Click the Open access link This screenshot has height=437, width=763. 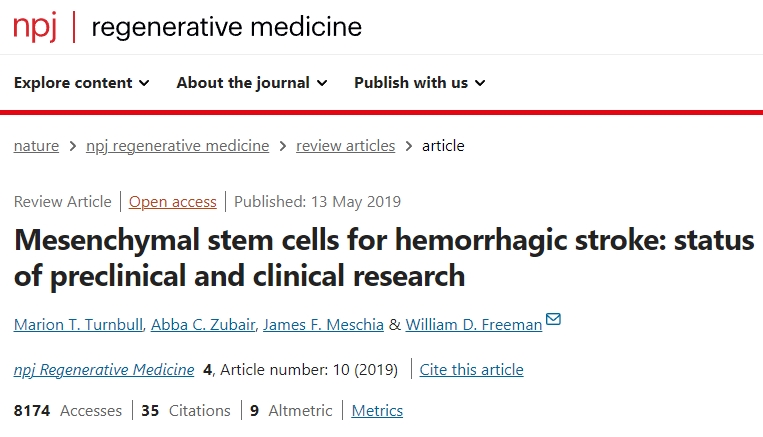click(172, 202)
